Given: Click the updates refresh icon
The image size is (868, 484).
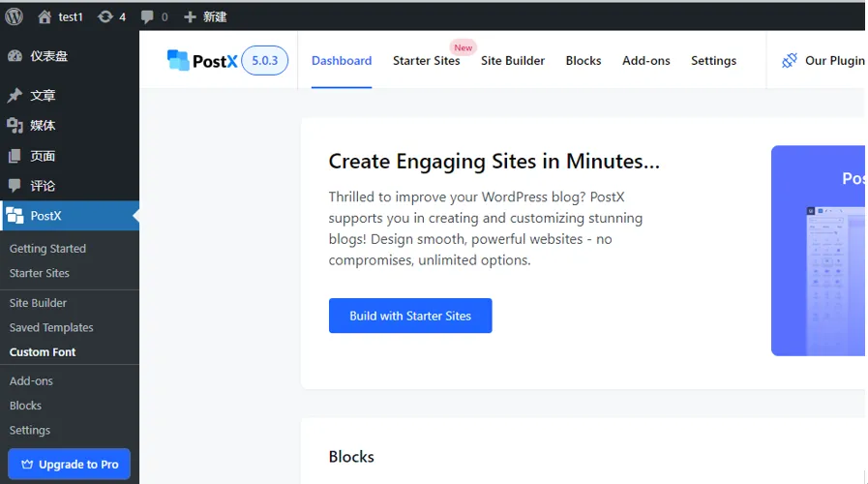Looking at the screenshot, I should (105, 16).
